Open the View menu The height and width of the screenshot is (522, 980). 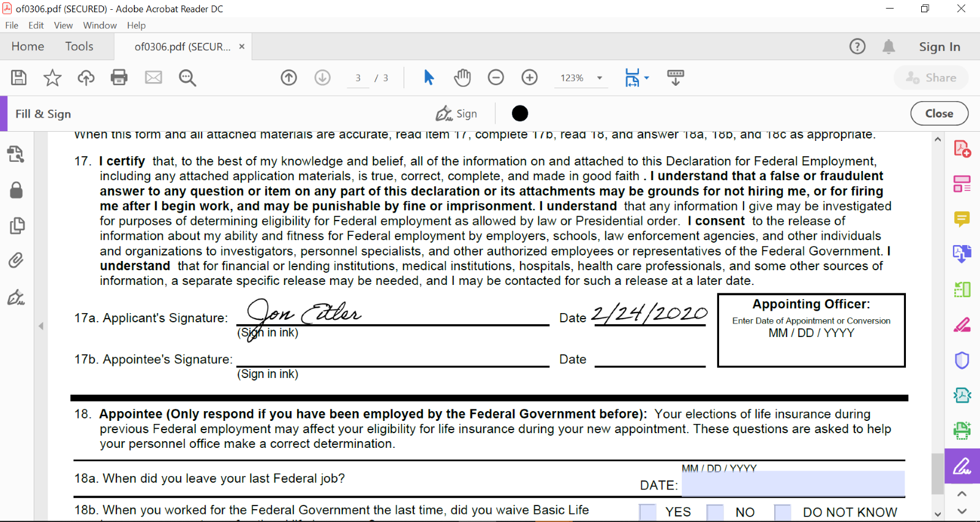[63, 25]
